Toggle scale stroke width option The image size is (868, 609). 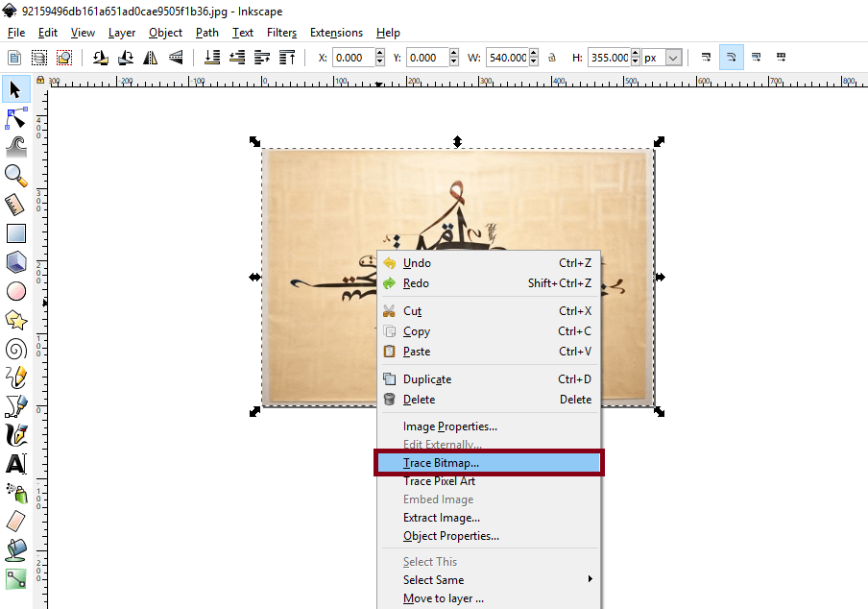[x=706, y=57]
